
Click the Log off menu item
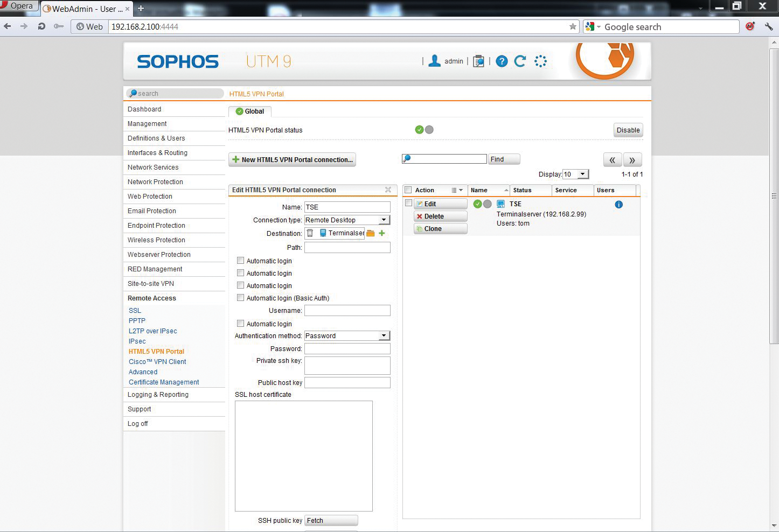point(174,424)
